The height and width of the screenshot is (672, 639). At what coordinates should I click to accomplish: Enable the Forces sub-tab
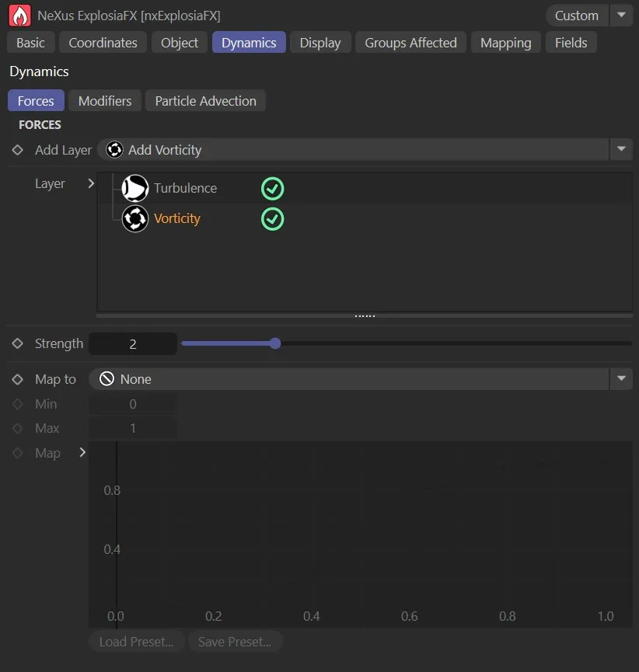[35, 100]
